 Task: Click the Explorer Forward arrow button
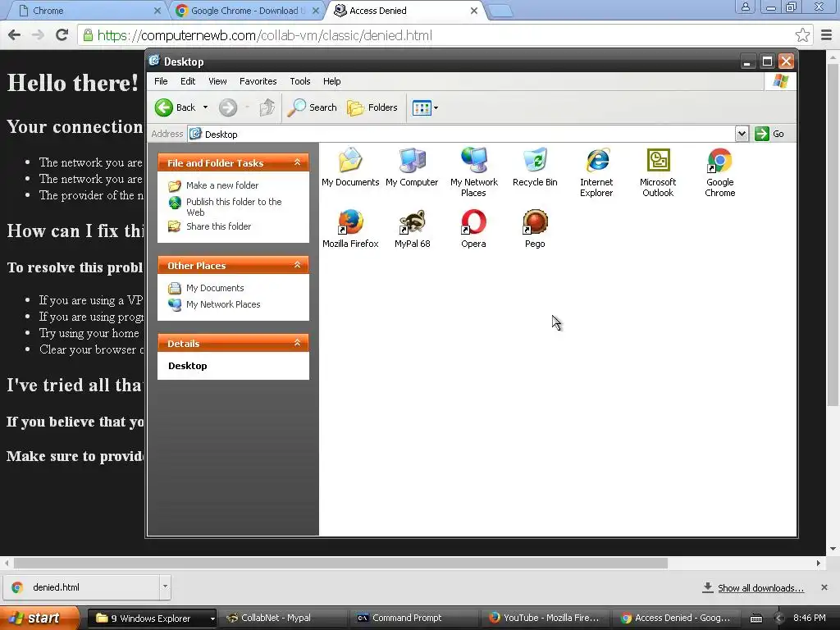(228, 107)
